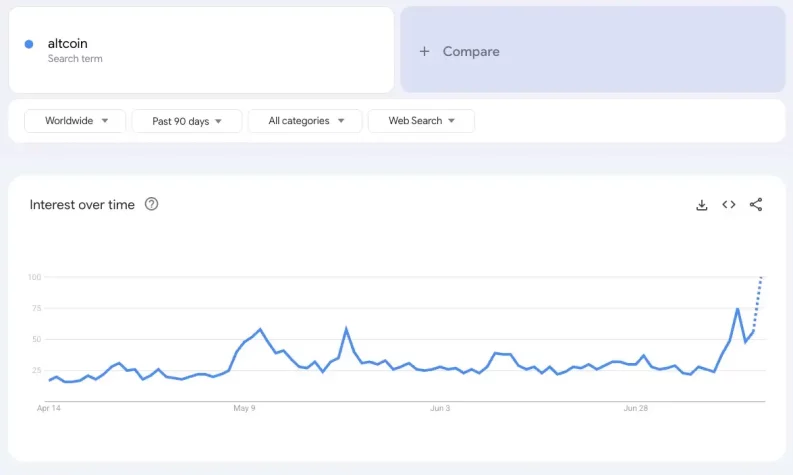Open help icon beside Interest over time
This screenshot has width=793, height=475.
click(x=152, y=204)
